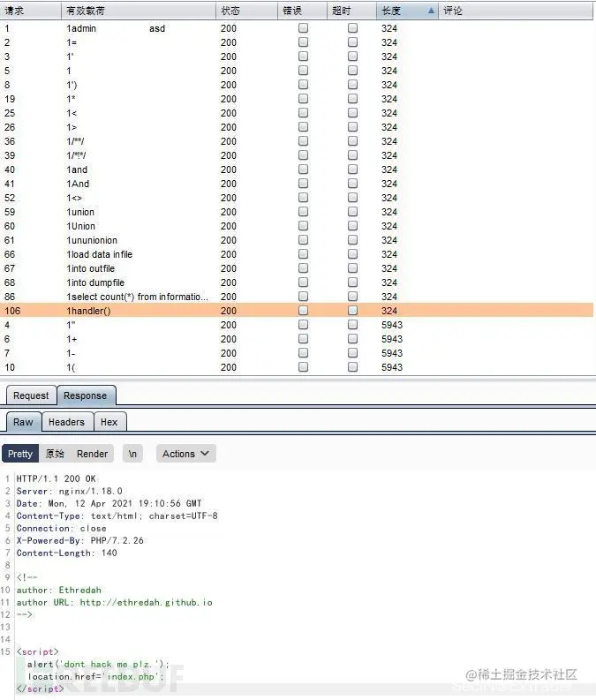Select the 1+ payload row
The width and height of the screenshot is (596, 700).
point(297,339)
